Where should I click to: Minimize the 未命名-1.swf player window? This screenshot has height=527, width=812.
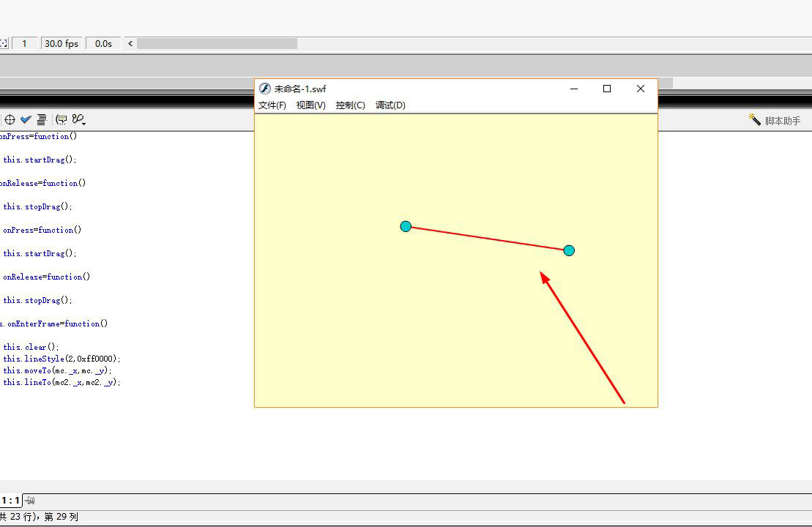[x=574, y=89]
